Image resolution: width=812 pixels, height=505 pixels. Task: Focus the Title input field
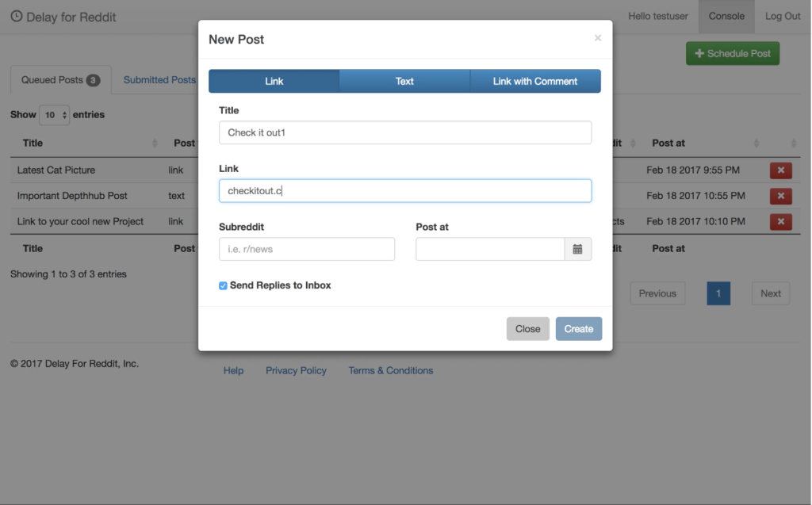pos(405,132)
